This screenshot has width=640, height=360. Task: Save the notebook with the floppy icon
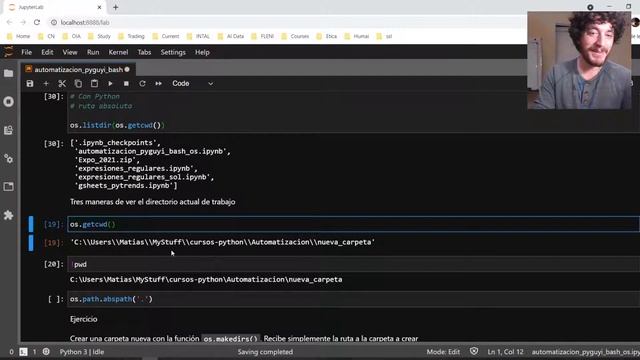pos(30,84)
